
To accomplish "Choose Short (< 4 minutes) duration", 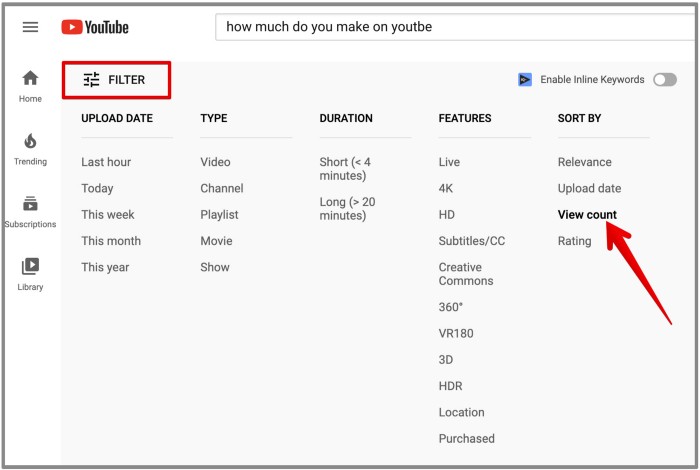I will click(x=345, y=169).
